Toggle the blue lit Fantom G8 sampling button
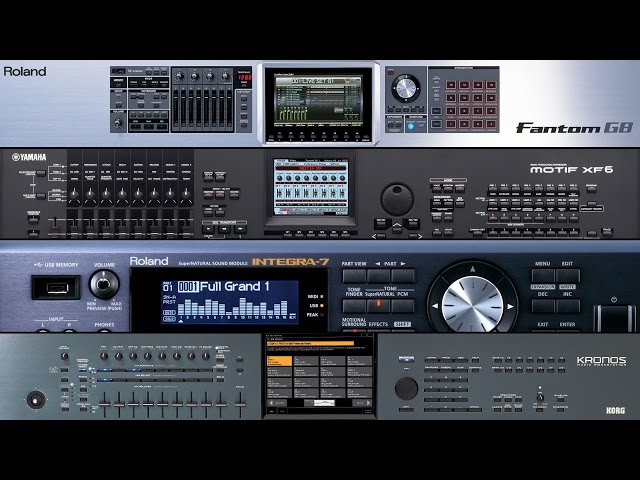 click(410, 126)
